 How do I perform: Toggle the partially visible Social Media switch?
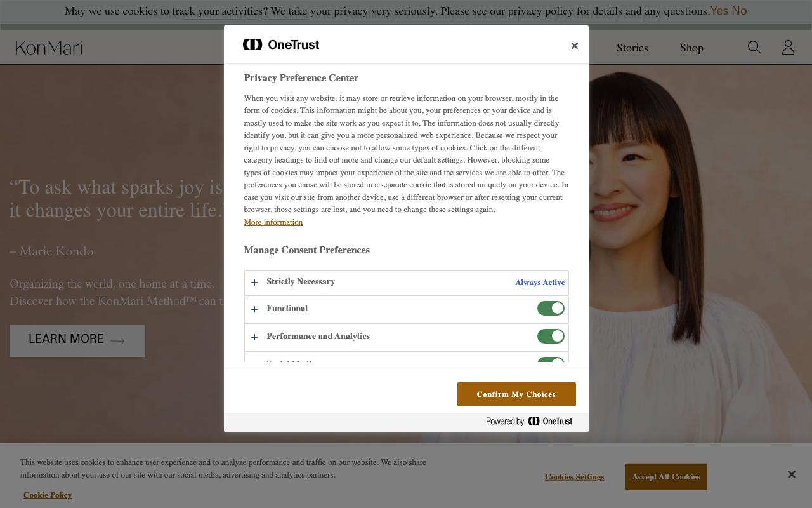pyautogui.click(x=551, y=360)
